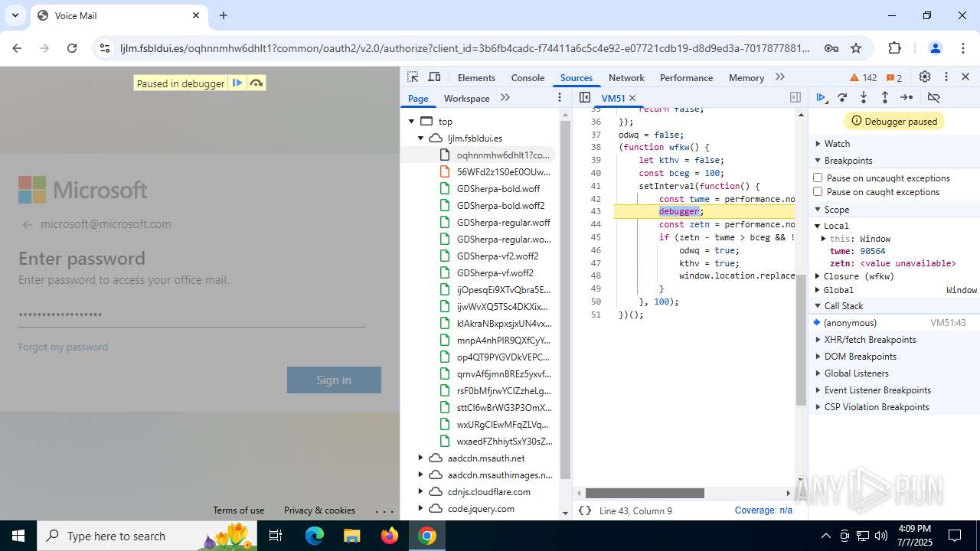The width and height of the screenshot is (980, 551).
Task: Click the password input field
Action: [191, 315]
